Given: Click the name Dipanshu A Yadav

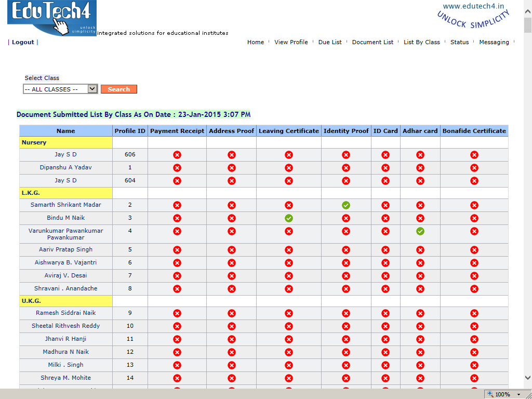Looking at the screenshot, I should click(x=66, y=167).
